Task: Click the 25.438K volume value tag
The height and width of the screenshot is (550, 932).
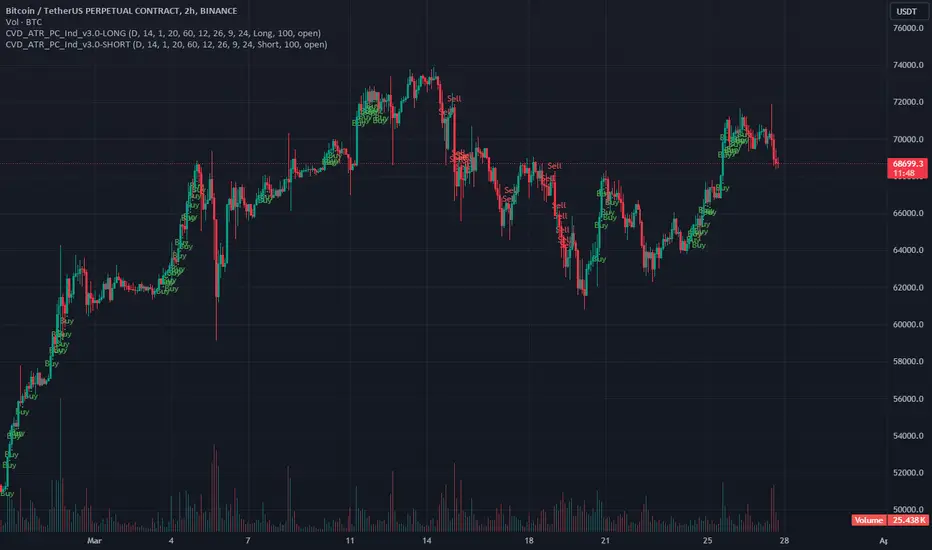Action: (x=908, y=520)
